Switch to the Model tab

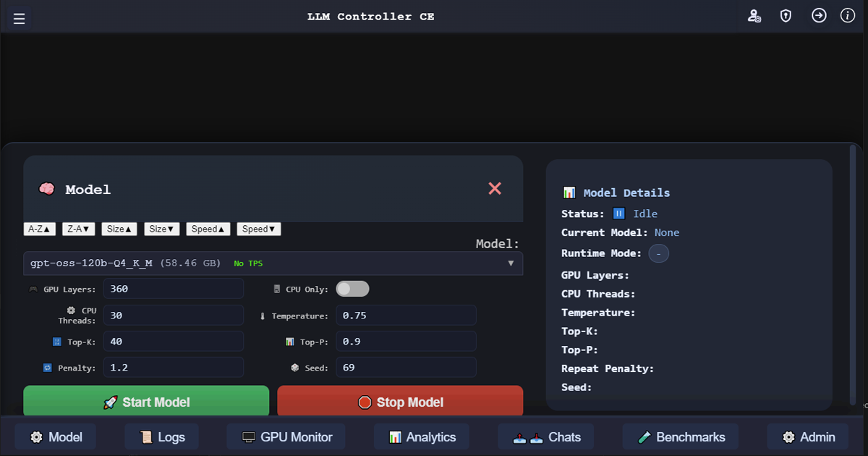coord(56,437)
